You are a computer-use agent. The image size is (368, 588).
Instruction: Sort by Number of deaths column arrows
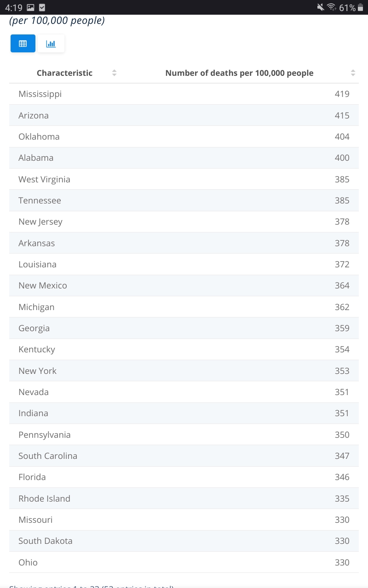point(353,73)
